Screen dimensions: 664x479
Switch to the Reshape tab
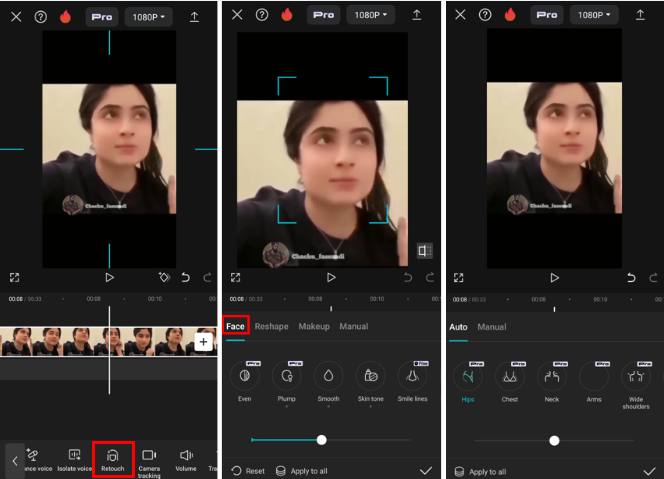coord(271,326)
